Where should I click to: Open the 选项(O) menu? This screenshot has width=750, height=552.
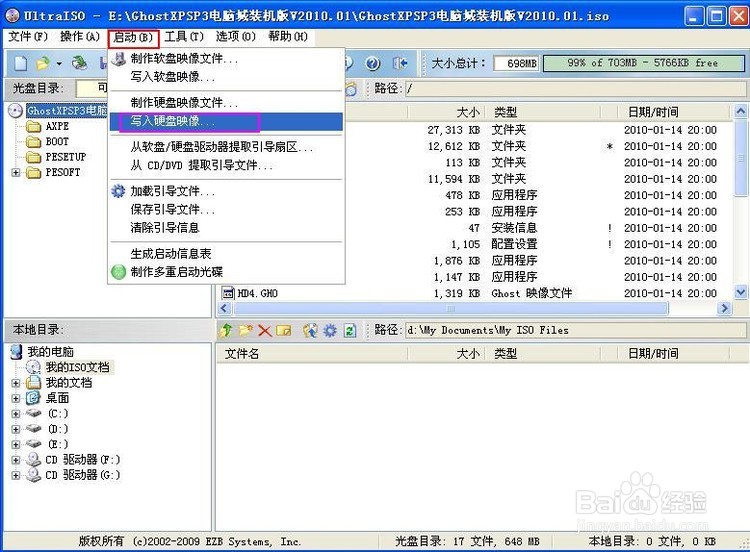(235, 36)
